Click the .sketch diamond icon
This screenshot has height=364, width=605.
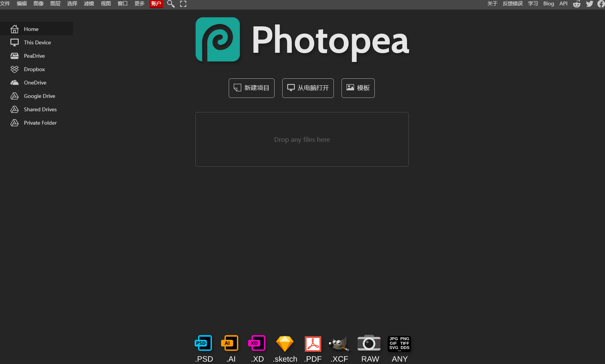click(285, 343)
